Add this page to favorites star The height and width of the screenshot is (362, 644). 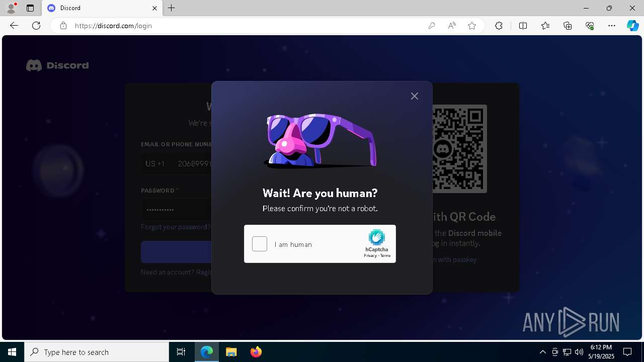point(472,26)
